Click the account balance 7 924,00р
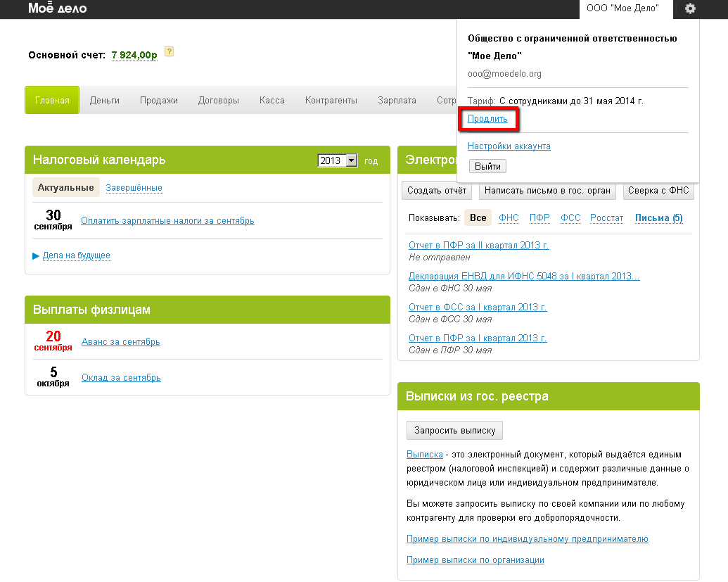728x582 pixels. (x=134, y=55)
